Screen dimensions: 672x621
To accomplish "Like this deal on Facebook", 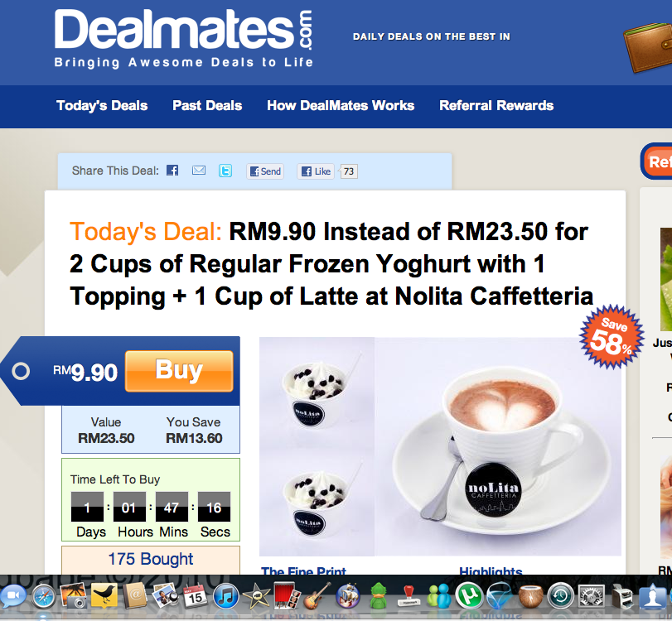I will click(316, 171).
